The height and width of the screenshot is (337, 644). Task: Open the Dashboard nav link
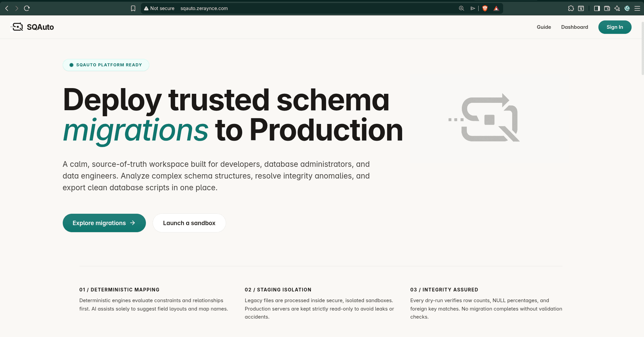click(575, 27)
